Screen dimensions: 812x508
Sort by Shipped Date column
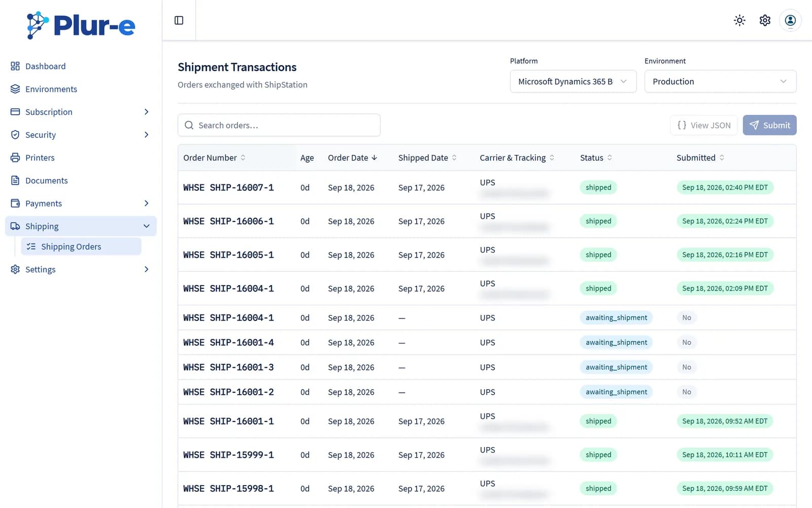click(x=427, y=157)
